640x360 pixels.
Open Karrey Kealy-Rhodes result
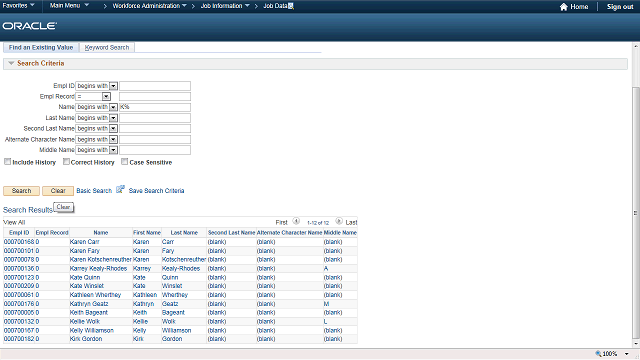(x=98, y=269)
